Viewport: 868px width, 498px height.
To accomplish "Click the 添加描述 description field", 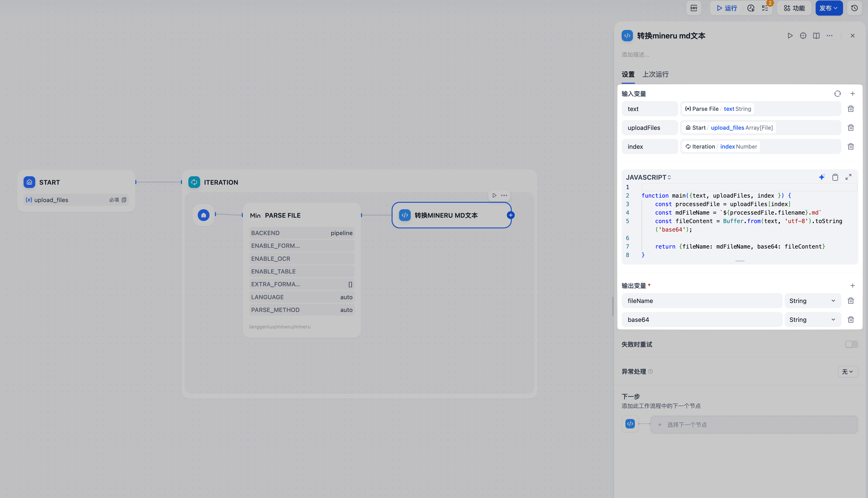I will point(635,55).
